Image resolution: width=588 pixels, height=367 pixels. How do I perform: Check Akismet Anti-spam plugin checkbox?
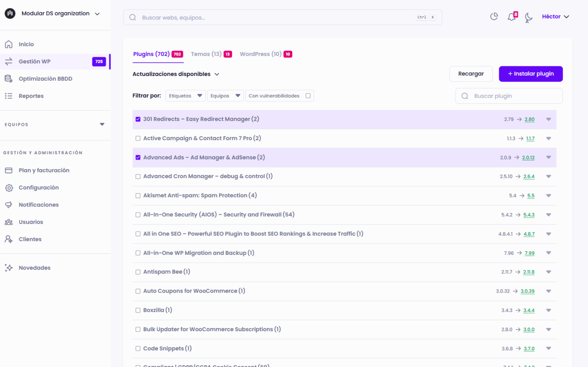coord(138,196)
